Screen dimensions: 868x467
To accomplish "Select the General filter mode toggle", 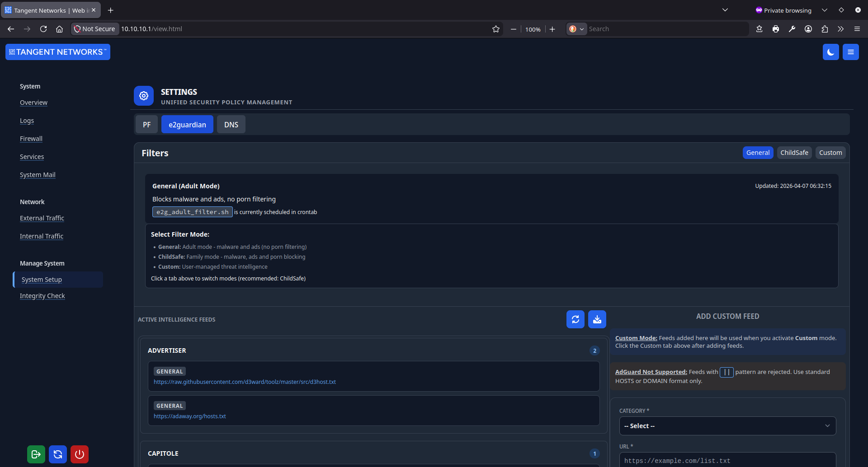I will (x=758, y=153).
